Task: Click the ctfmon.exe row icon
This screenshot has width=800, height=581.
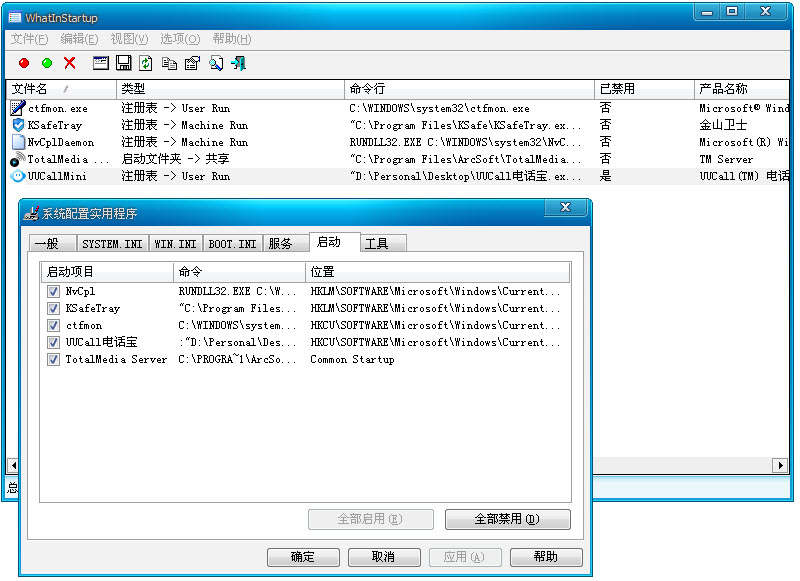Action: click(x=18, y=108)
